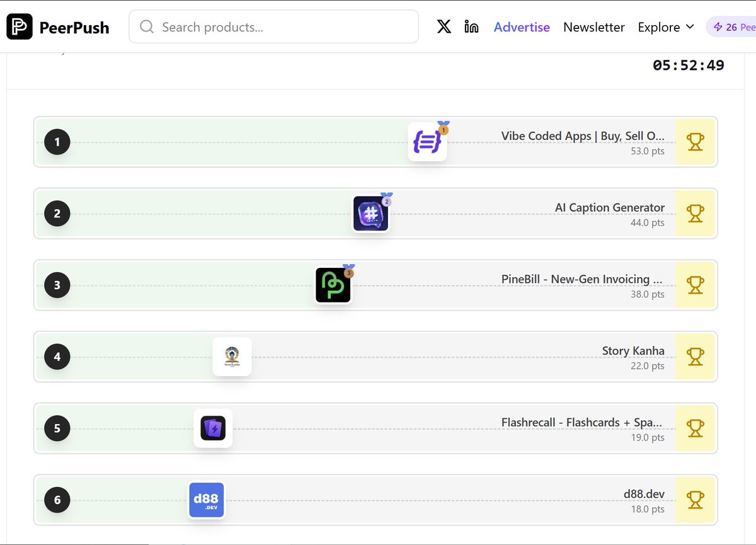
Task: Click the 53.0 pts score
Action: [x=648, y=151]
